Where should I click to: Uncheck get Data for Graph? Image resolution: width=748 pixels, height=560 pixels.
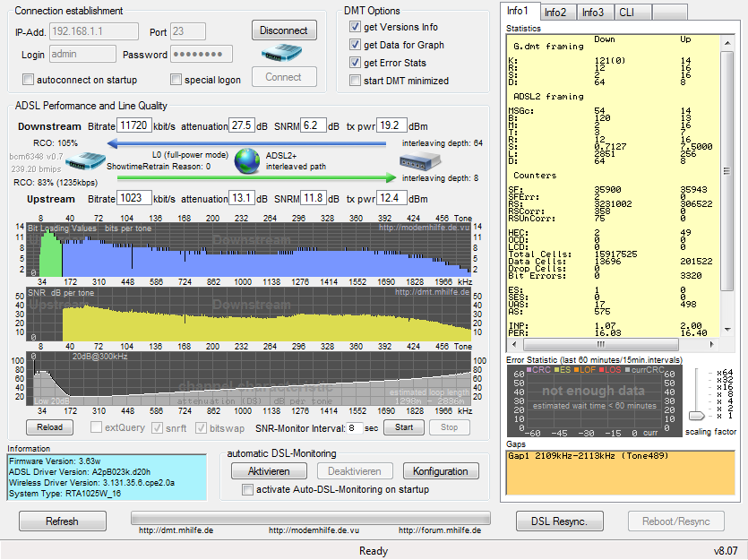tap(355, 45)
